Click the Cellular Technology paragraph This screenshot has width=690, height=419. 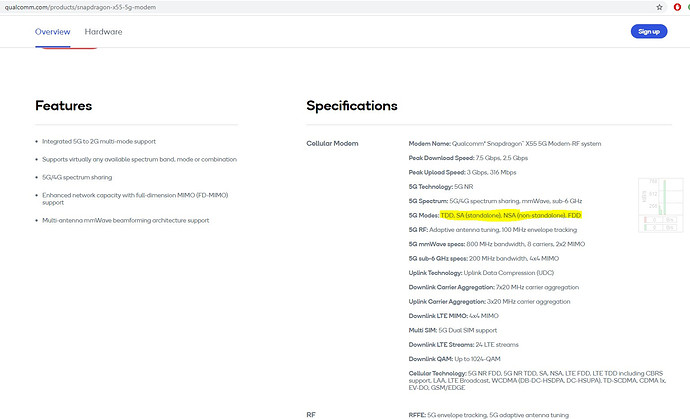pos(537,380)
